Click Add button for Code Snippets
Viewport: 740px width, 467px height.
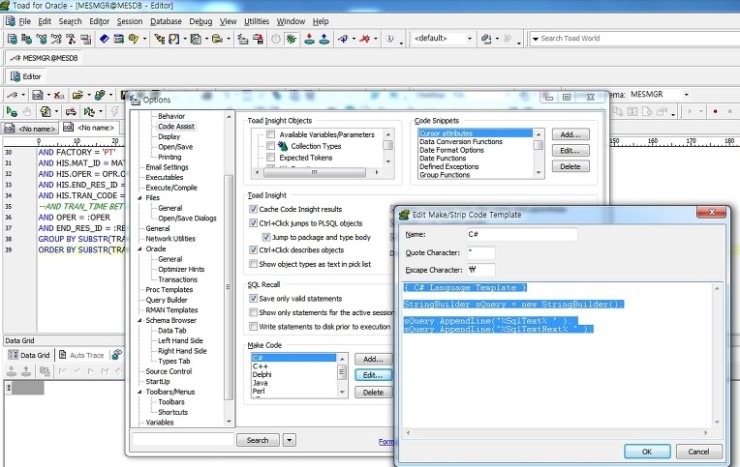pos(571,134)
